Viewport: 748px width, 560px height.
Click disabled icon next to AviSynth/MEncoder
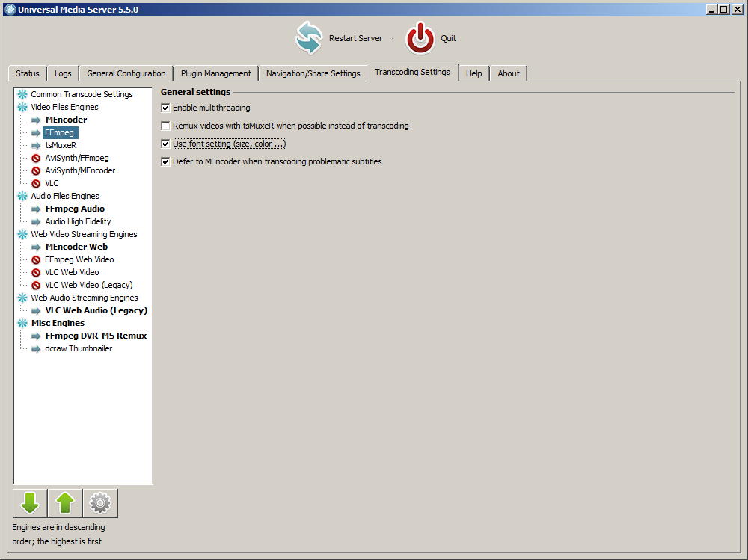point(36,170)
